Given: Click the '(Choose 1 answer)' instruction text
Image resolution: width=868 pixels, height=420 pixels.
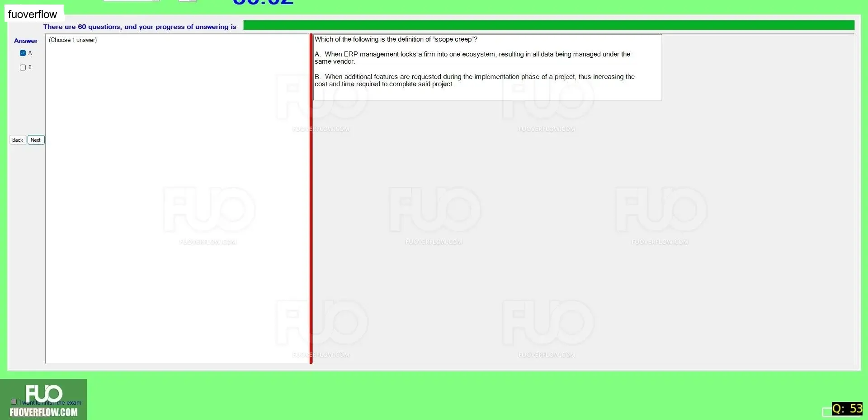Looking at the screenshot, I should pos(73,40).
